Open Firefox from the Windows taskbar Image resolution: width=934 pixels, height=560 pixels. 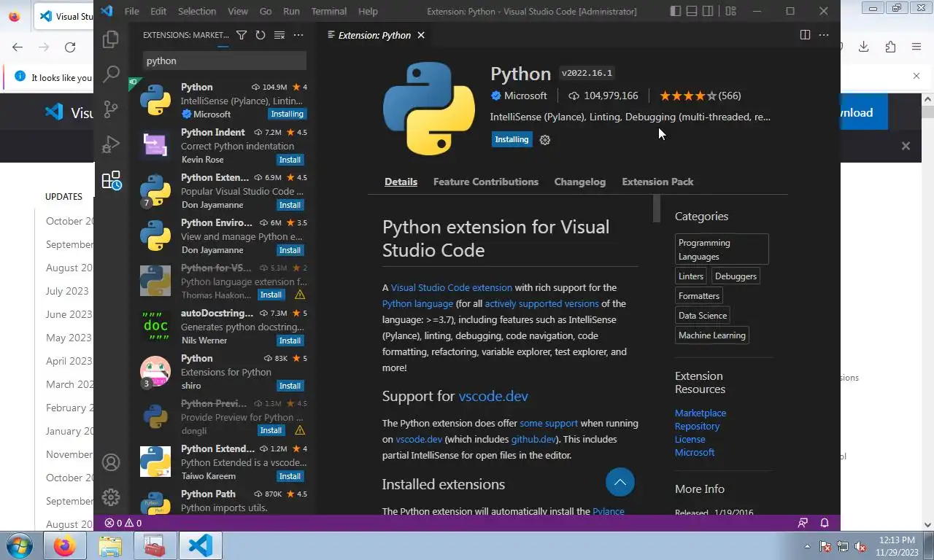[x=64, y=545]
